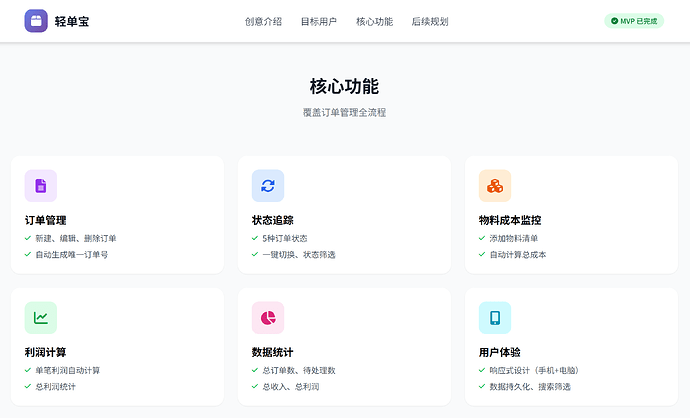The image size is (690, 418).
Task: Click the green check icon in the MVP 已完成 badge
Action: (614, 21)
